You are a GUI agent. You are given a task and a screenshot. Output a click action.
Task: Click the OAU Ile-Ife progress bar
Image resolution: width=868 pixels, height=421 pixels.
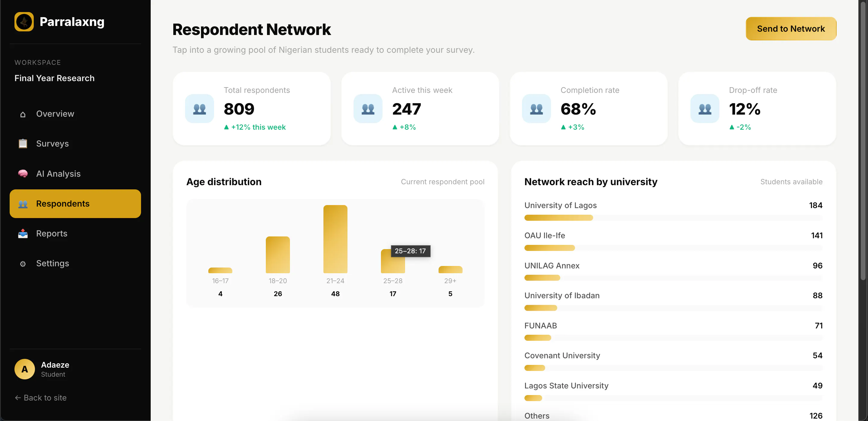coord(673,248)
